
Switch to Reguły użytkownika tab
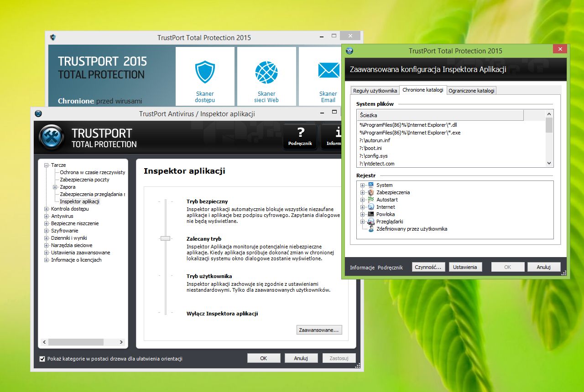375,91
